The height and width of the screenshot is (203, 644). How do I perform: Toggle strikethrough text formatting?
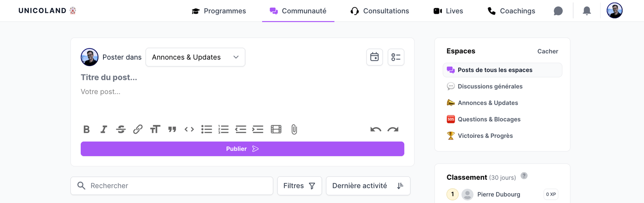pyautogui.click(x=121, y=129)
